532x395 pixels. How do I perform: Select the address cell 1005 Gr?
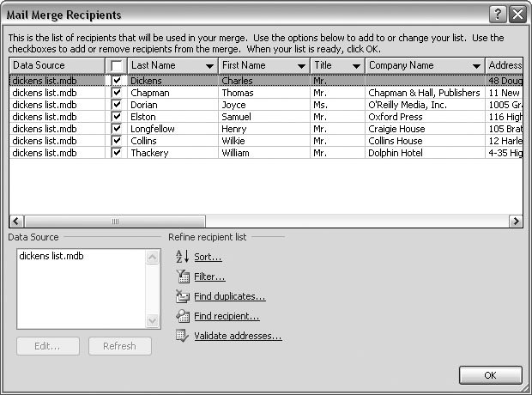[x=505, y=105]
